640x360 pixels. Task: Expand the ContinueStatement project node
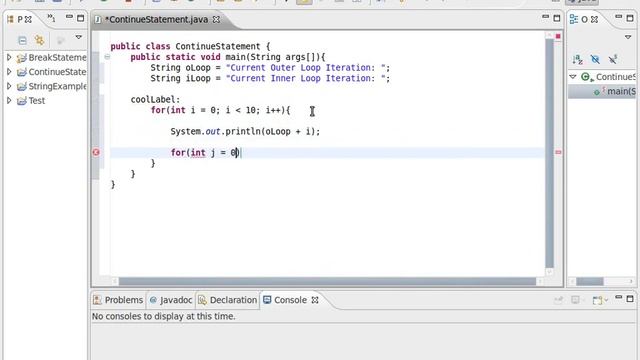coord(9,72)
